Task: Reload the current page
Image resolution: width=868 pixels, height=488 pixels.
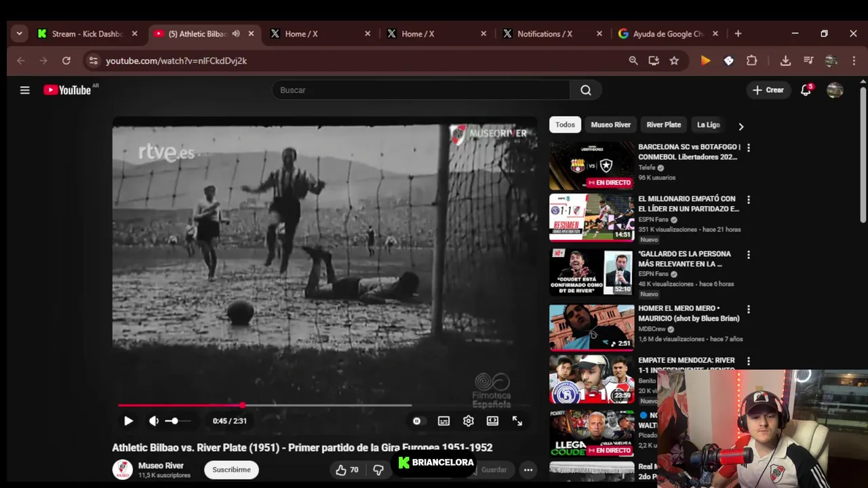Action: tap(66, 61)
